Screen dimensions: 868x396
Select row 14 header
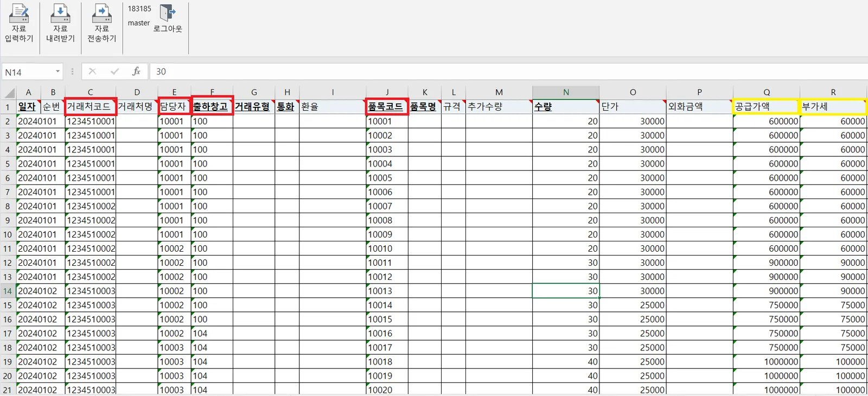click(8, 291)
